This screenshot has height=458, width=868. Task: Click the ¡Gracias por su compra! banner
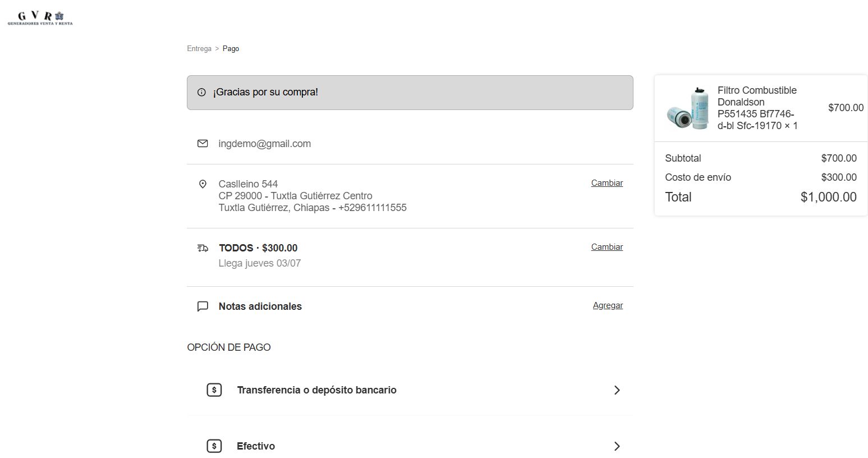point(410,93)
